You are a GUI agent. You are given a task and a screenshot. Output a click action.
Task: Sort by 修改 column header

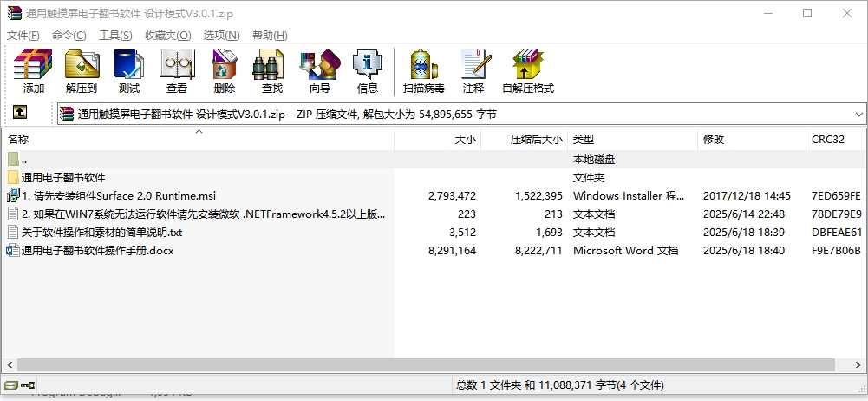point(752,140)
